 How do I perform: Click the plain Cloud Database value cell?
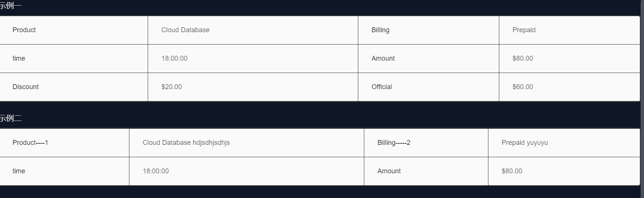(185, 30)
